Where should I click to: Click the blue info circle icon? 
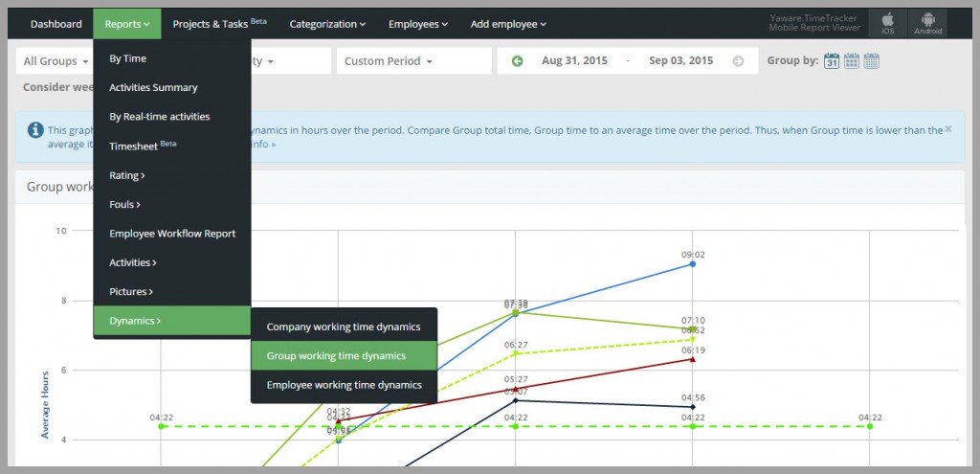[35, 130]
